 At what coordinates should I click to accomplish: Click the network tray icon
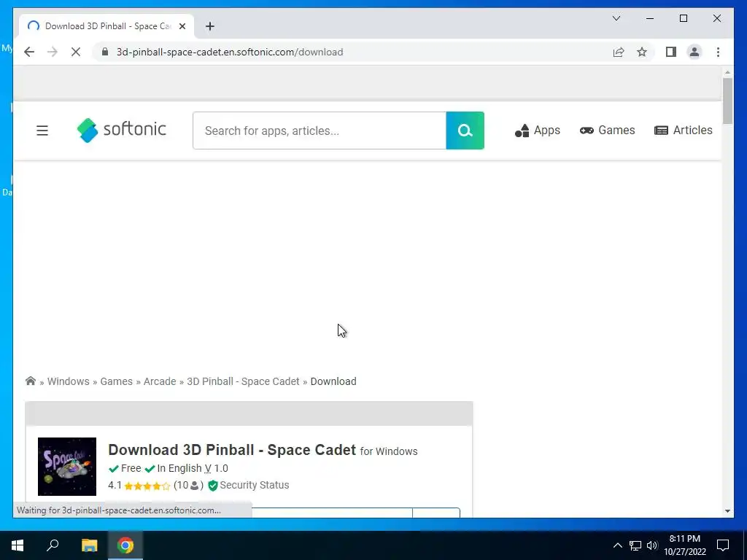635,545
